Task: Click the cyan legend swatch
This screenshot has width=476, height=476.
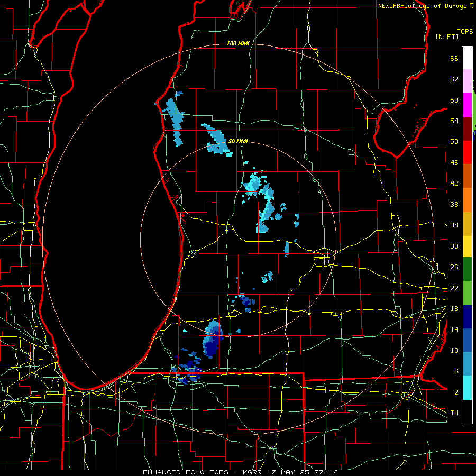Action: pos(467,388)
